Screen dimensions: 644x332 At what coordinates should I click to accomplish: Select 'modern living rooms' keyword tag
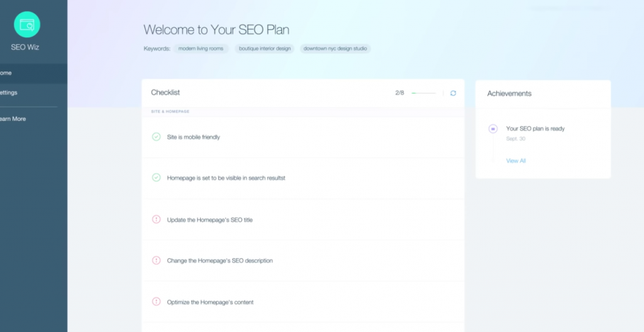201,48
